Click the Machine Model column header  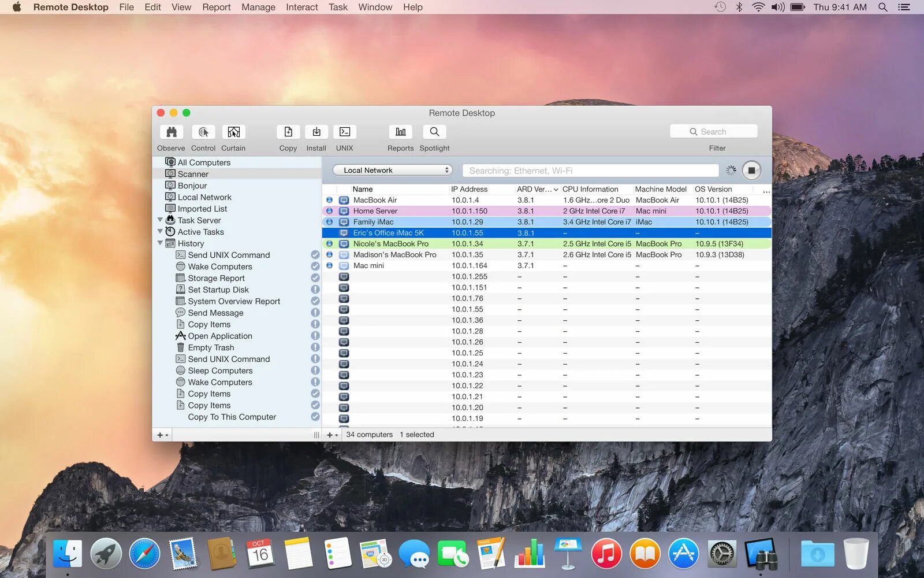coord(663,189)
